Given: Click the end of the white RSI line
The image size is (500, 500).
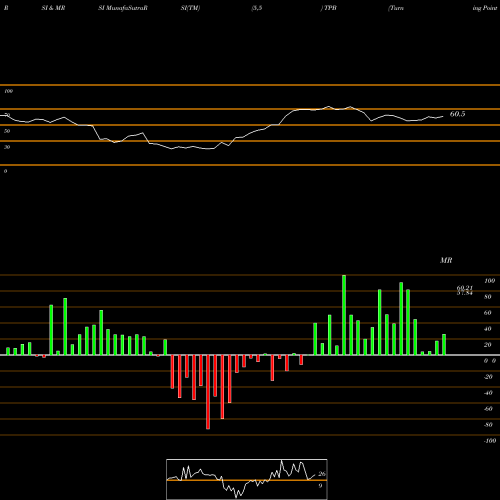Looking at the screenshot, I should click(x=443, y=116).
